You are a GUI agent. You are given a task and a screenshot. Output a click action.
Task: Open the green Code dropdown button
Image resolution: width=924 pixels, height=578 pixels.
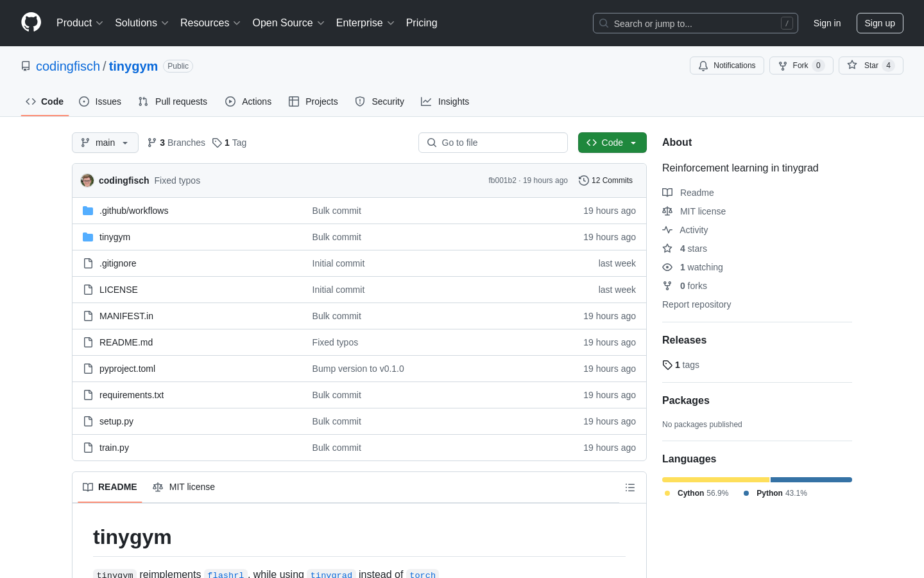pos(612,143)
